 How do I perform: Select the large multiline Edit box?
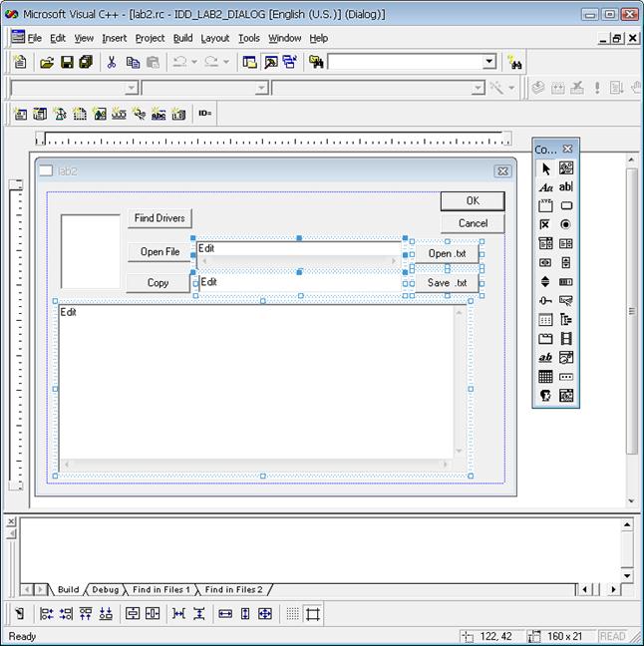[263, 388]
